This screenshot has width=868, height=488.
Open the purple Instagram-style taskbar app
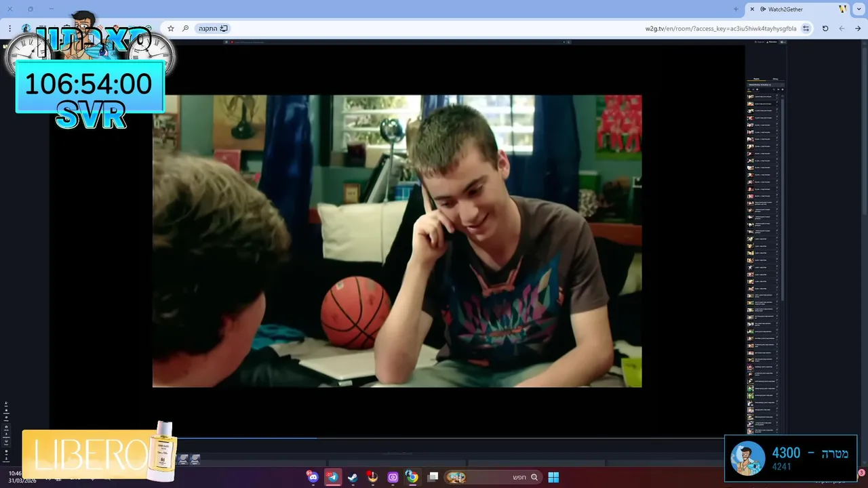393,477
